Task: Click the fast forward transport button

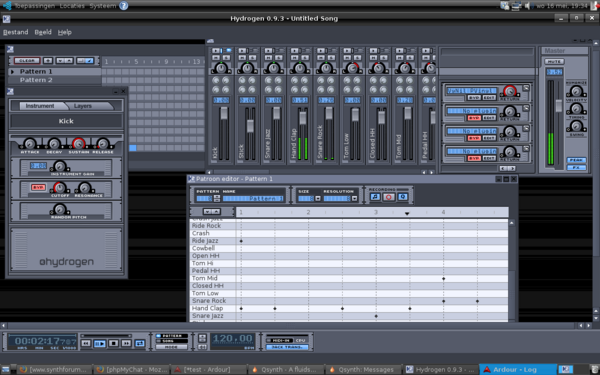Action: tap(127, 343)
